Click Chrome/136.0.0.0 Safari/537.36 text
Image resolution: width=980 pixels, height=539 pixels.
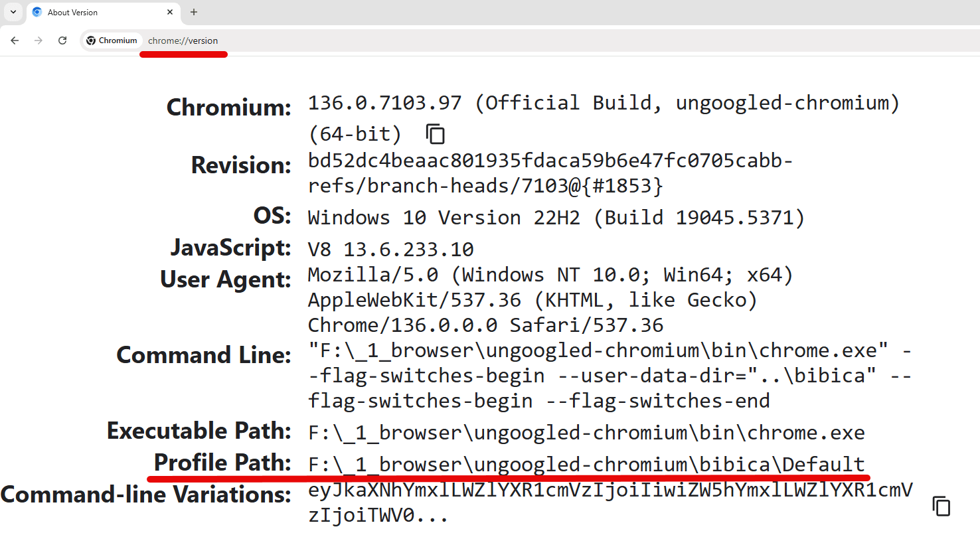pos(486,325)
